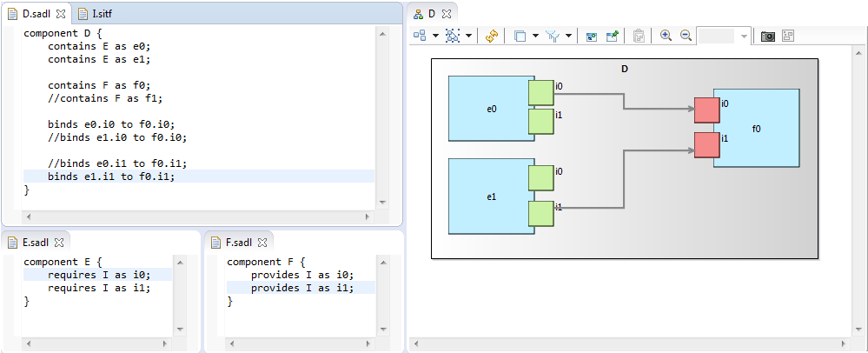Image resolution: width=868 pixels, height=353 pixels.
Task: Click the arrange layout icon
Action: 420,36
